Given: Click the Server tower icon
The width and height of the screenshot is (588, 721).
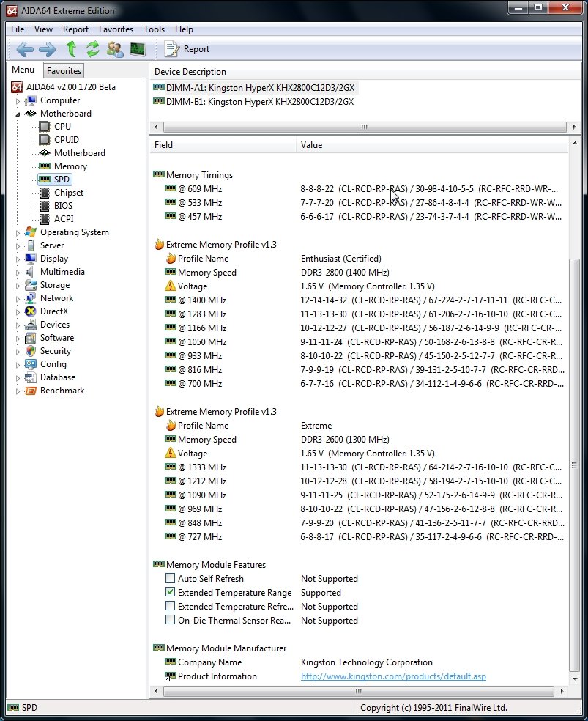Looking at the screenshot, I should point(31,245).
